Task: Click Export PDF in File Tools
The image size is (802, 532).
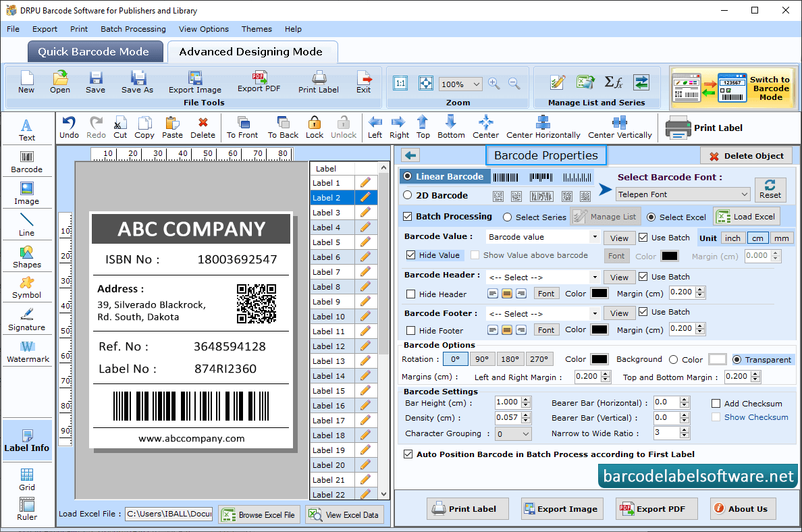Action: [x=259, y=82]
